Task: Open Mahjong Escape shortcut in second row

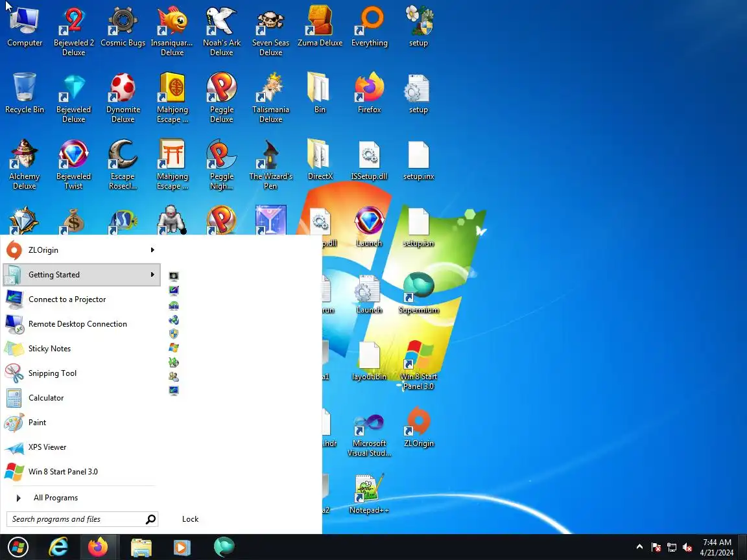Action: (x=172, y=98)
